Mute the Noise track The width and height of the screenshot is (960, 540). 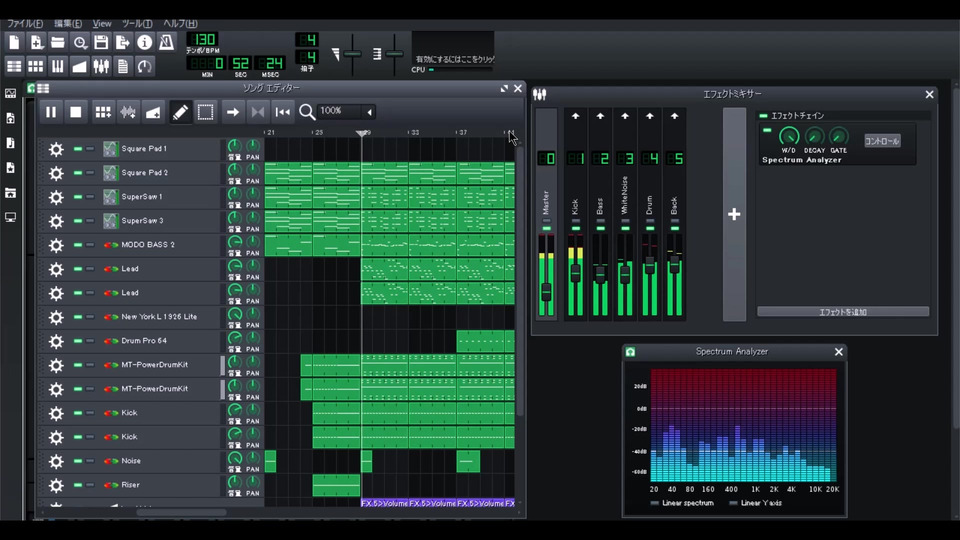(x=78, y=461)
